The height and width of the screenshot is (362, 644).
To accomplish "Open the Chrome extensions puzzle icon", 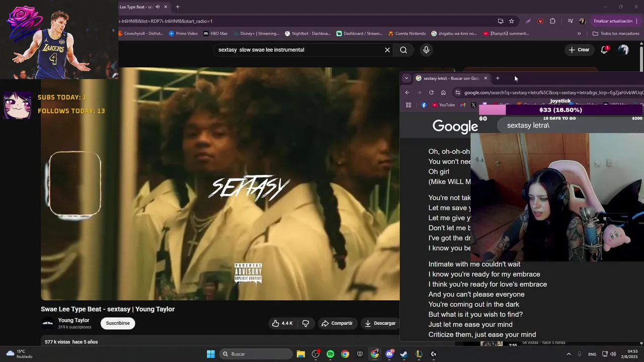I will [x=552, y=21].
